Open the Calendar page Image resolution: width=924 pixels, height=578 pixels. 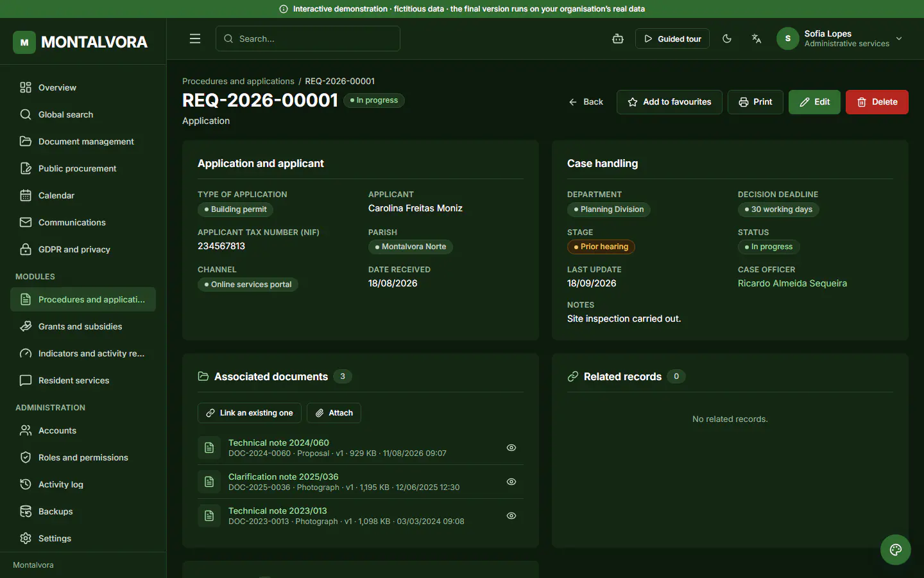point(83,195)
